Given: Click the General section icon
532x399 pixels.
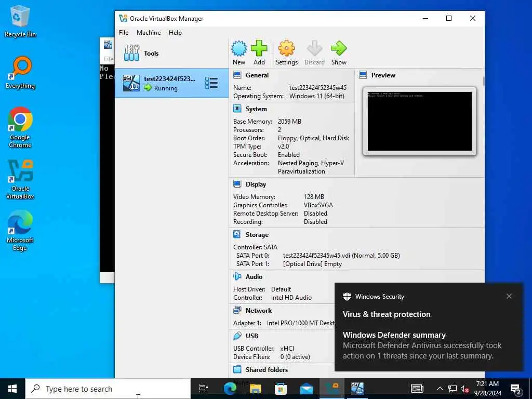Looking at the screenshot, I should (x=237, y=75).
